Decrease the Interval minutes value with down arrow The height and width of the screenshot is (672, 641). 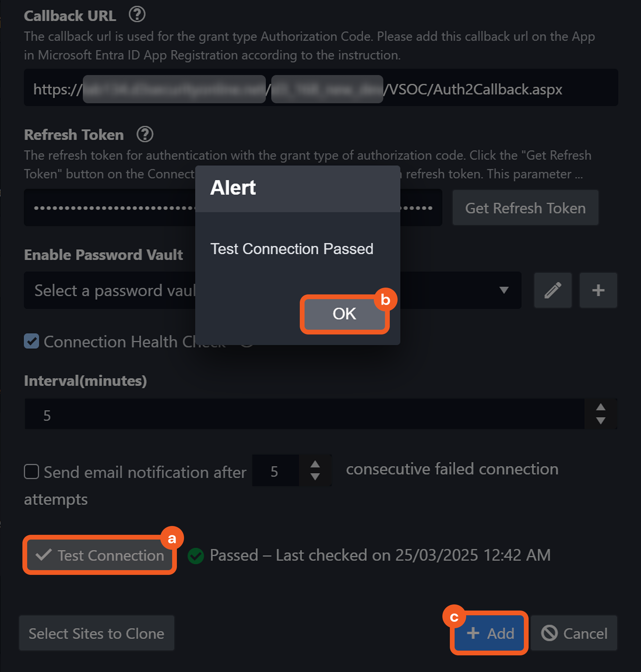click(x=600, y=421)
